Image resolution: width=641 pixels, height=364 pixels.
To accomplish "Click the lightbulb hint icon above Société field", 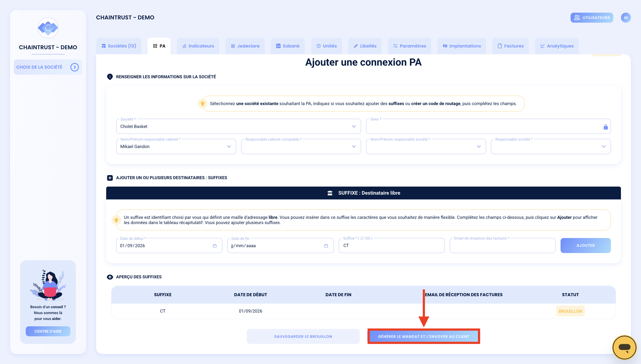I will pos(203,104).
